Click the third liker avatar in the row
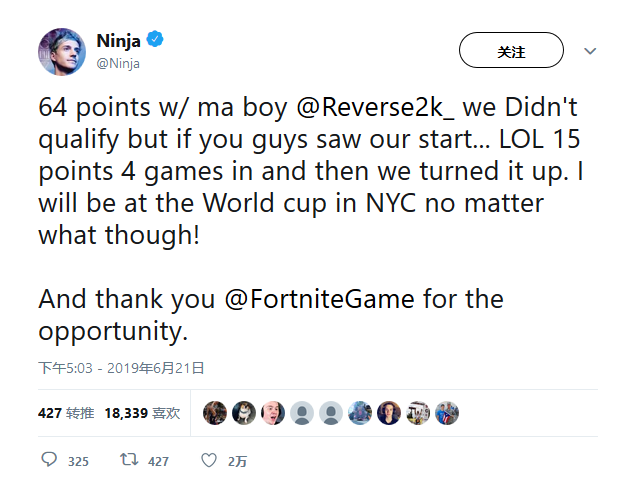This screenshot has width=637, height=491. coord(272,413)
